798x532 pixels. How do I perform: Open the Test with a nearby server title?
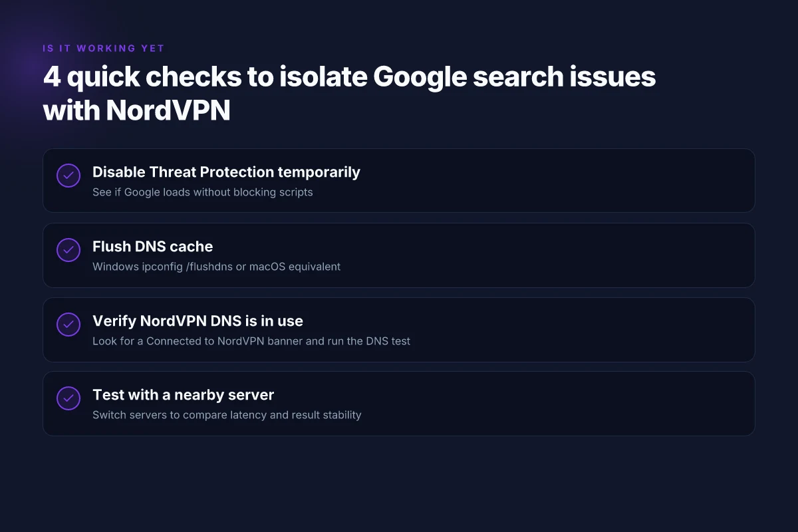183,395
